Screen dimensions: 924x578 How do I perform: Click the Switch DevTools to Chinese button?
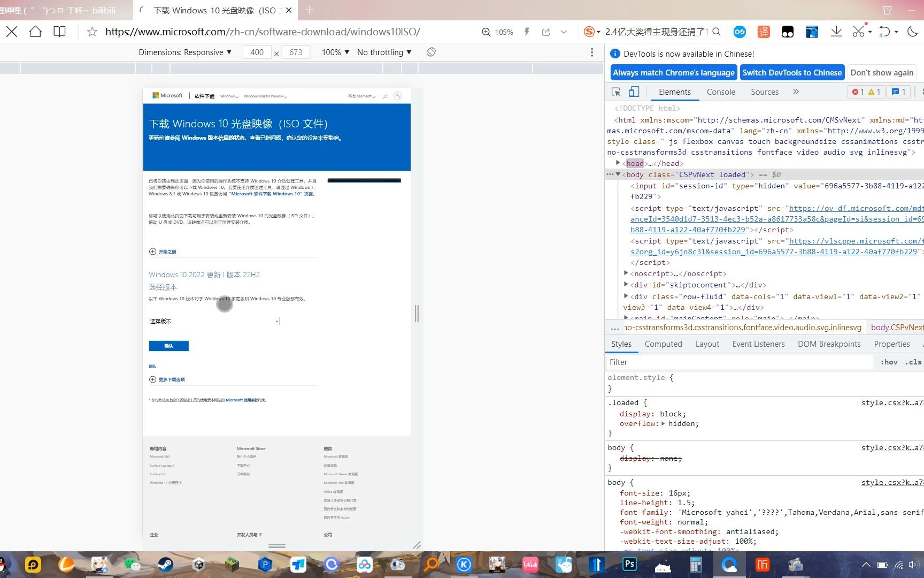792,72
